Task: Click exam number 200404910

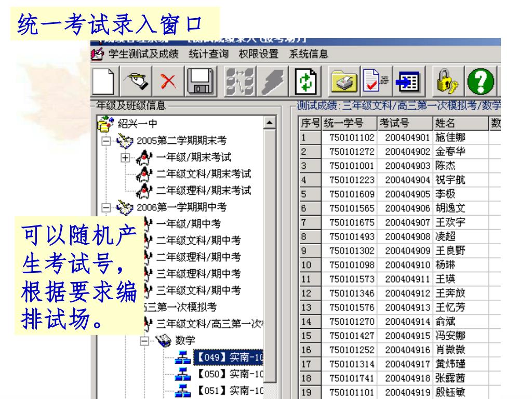Action: (407, 264)
